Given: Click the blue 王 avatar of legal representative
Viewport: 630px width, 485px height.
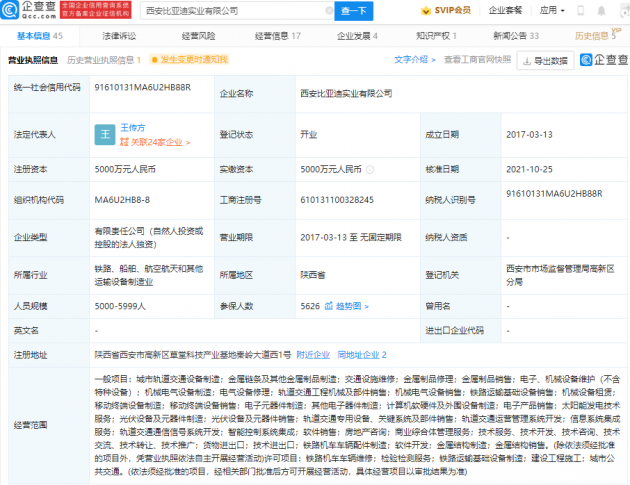Looking at the screenshot, I should tap(102, 133).
